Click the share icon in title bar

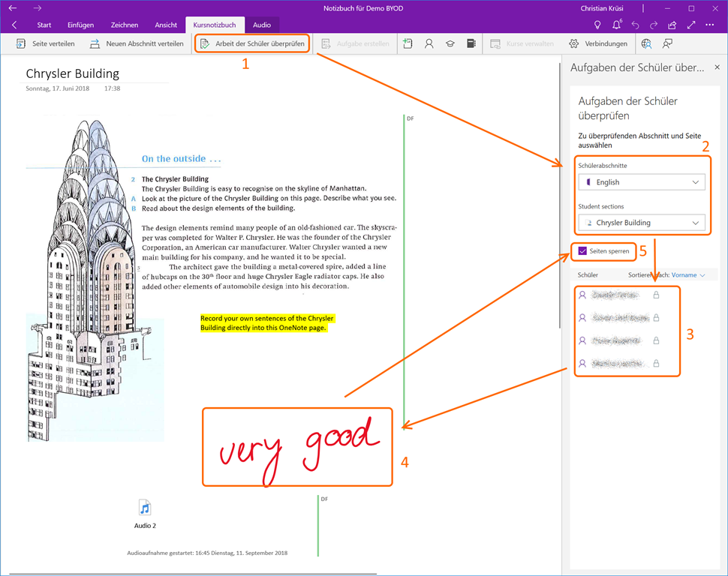click(672, 25)
